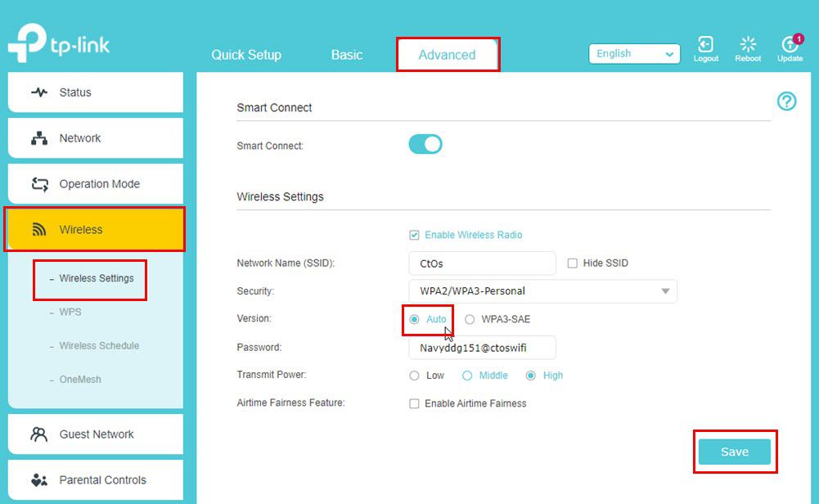Click the Smart Connect section heading
The height and width of the screenshot is (504, 819).
pyautogui.click(x=274, y=107)
